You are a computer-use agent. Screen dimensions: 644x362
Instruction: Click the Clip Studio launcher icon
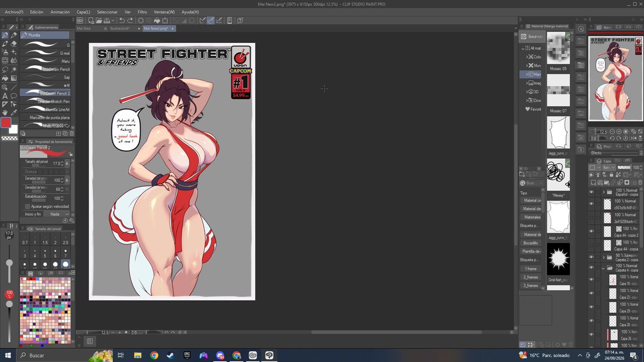coord(79,20)
